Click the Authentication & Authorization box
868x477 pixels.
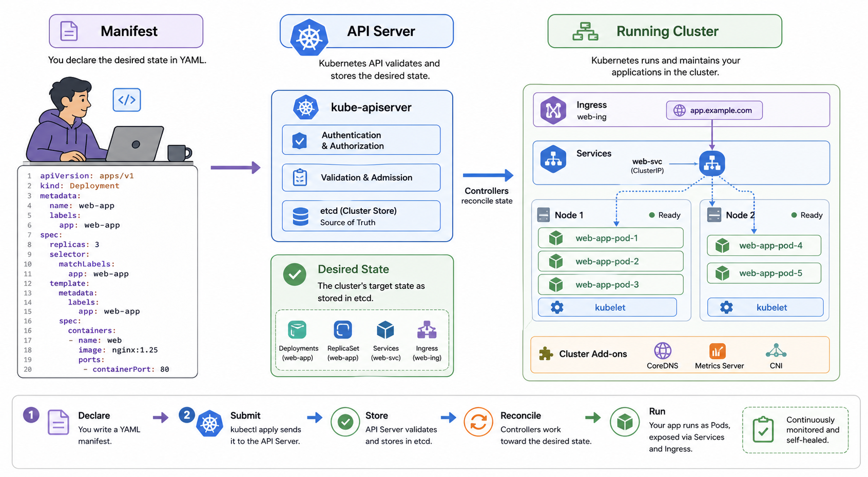pos(361,140)
